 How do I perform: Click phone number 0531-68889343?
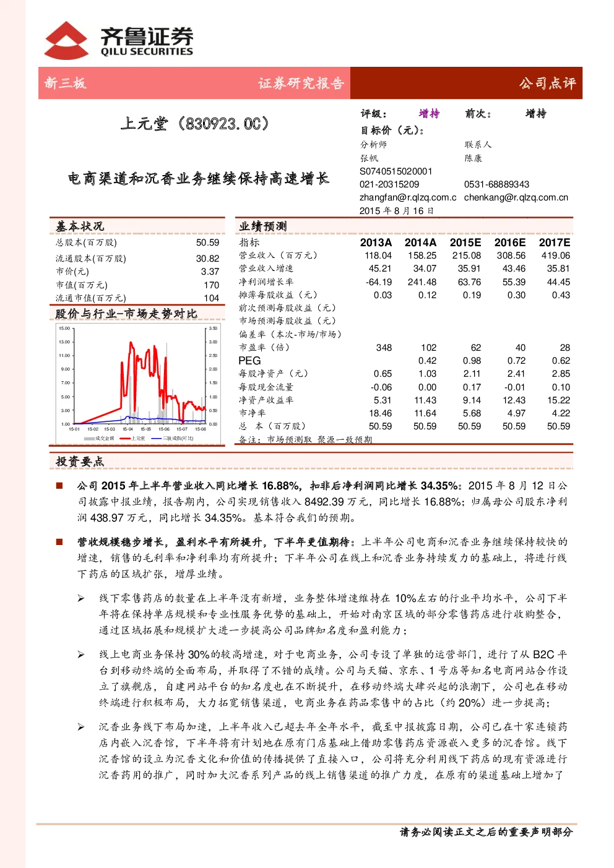(496, 184)
